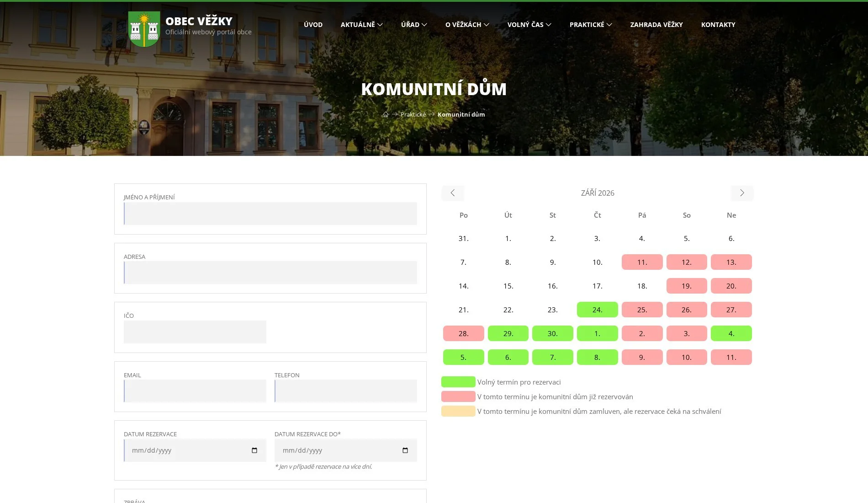Expand the O Věžkách menu
Screen dimensions: 868x503
coord(467,25)
